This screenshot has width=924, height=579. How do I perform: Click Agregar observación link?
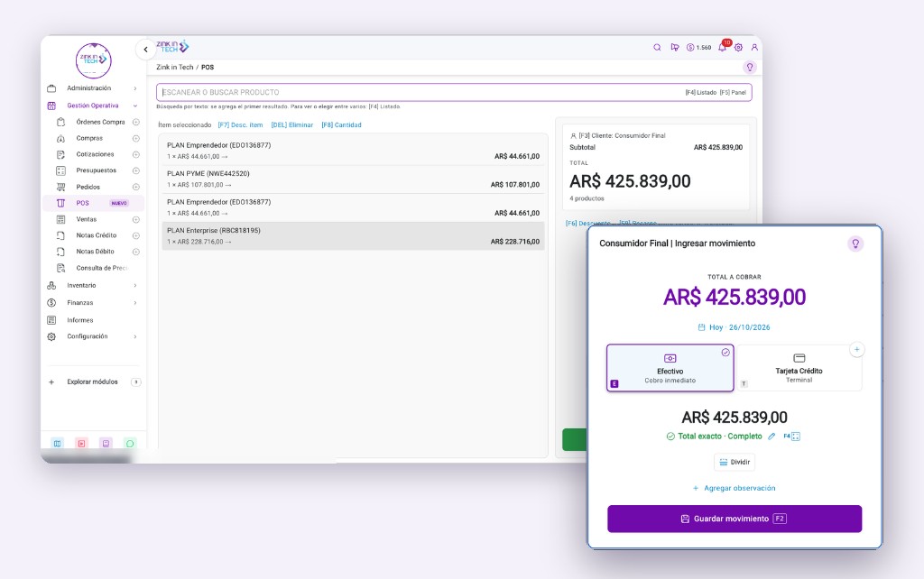click(x=735, y=488)
